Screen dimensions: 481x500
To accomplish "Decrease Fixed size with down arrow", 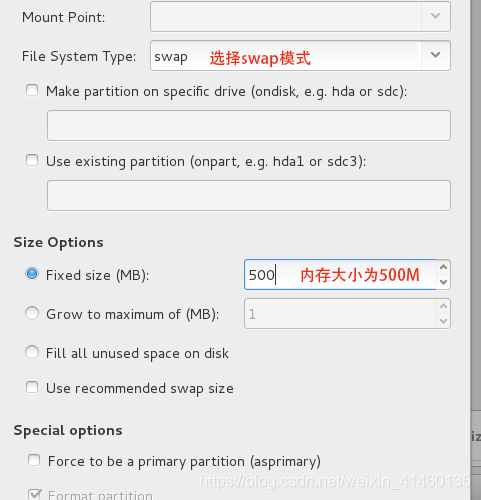I will click(443, 282).
